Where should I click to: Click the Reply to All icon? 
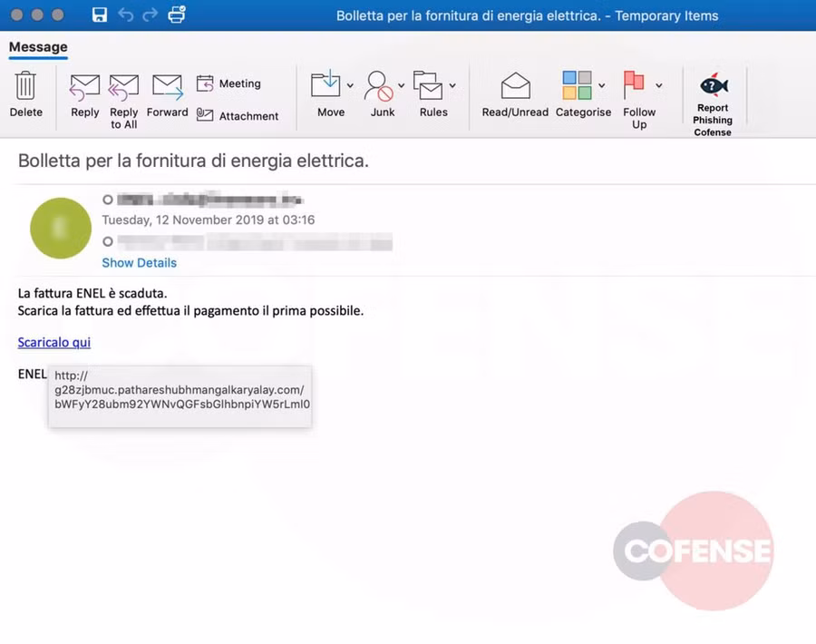[123, 87]
